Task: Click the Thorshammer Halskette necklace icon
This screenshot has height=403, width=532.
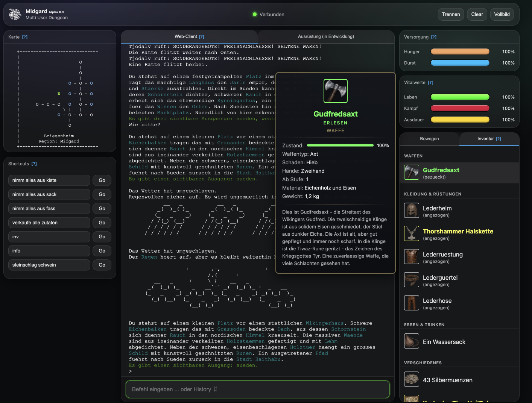Action: (x=411, y=233)
